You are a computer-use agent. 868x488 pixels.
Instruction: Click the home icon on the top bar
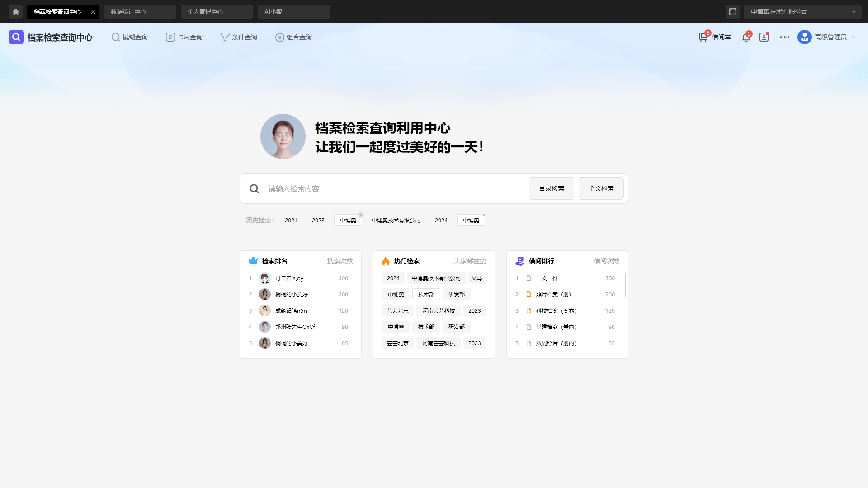(16, 12)
